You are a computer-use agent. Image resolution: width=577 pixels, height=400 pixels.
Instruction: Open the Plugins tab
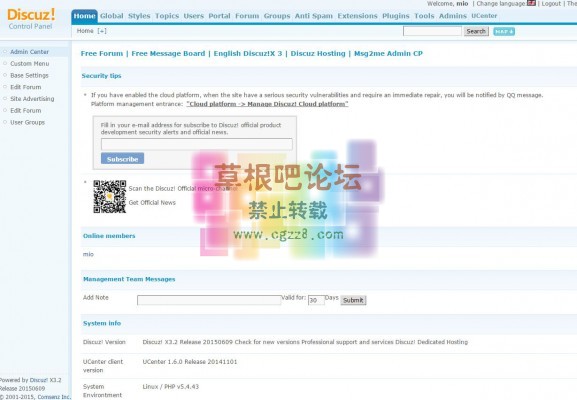tap(396, 16)
